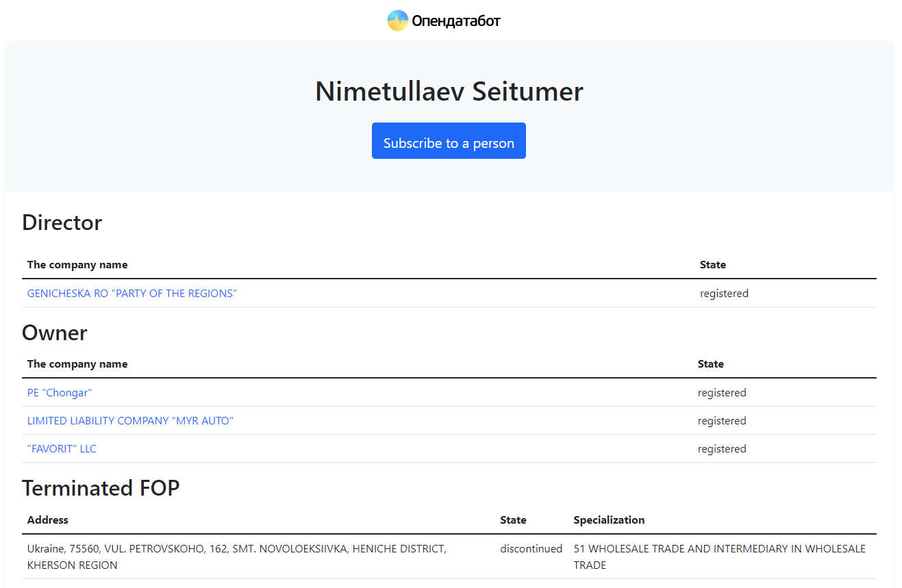Open the "FAVORIT" LLC company link

pyautogui.click(x=62, y=449)
